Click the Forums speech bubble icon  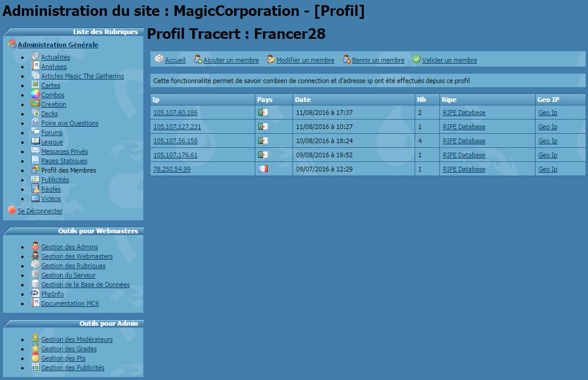35,131
